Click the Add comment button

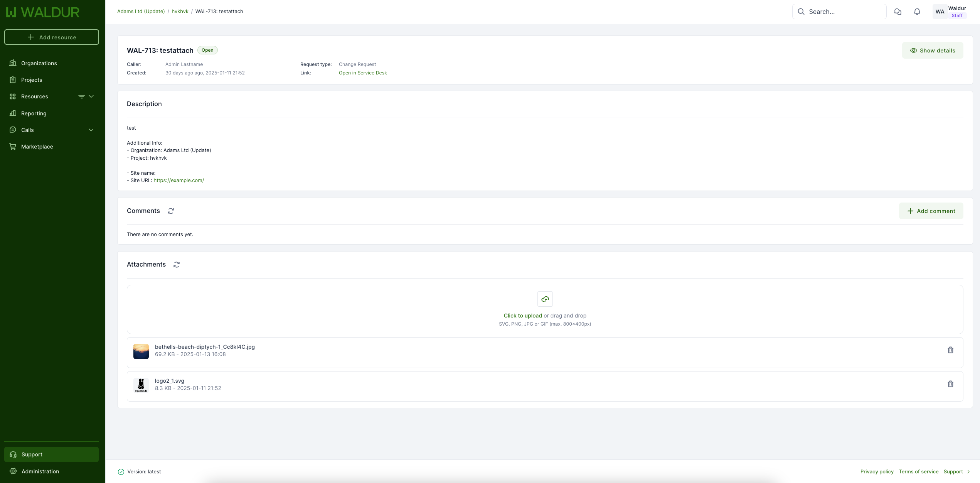[x=931, y=211]
